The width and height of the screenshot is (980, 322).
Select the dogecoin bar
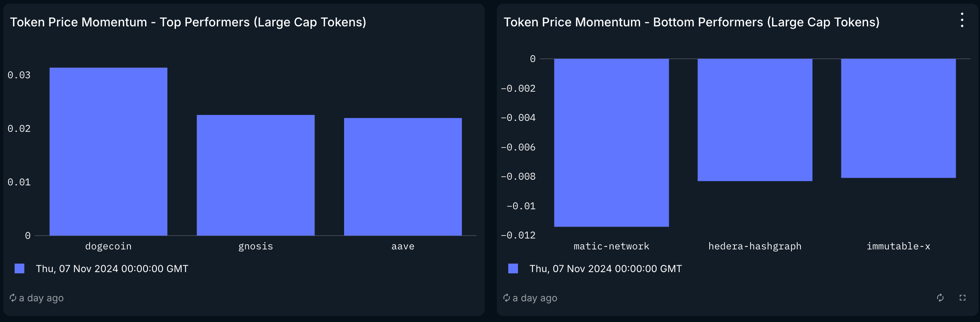[x=108, y=151]
